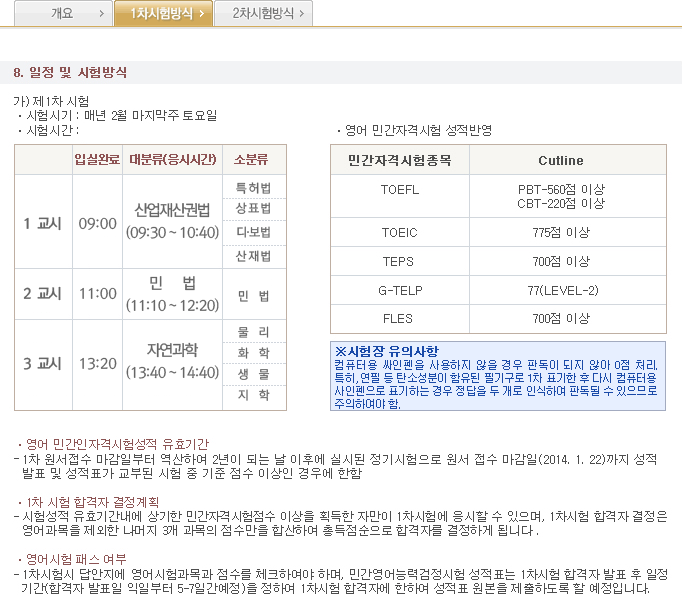Click the arrow on the 2차시험방식 tab
Screen dimensions: 682x599
click(302, 14)
